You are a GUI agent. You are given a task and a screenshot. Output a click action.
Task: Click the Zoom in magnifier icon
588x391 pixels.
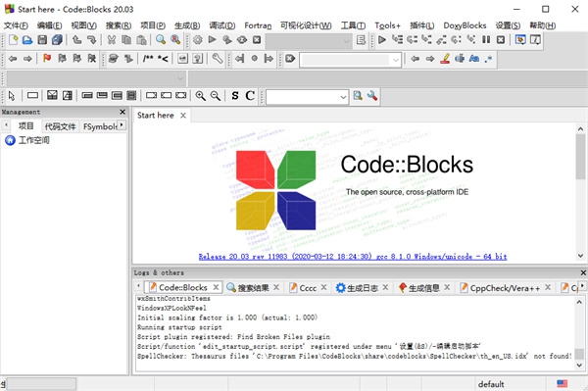click(x=200, y=96)
